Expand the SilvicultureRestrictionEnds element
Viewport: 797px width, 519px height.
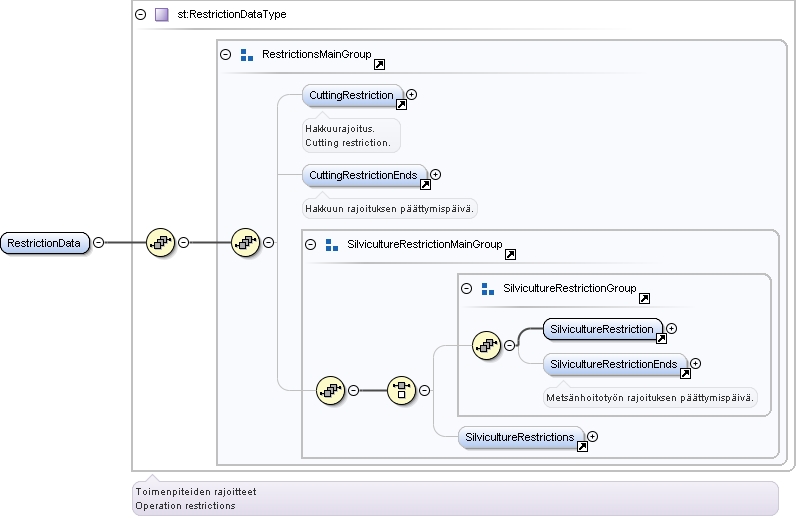696,363
